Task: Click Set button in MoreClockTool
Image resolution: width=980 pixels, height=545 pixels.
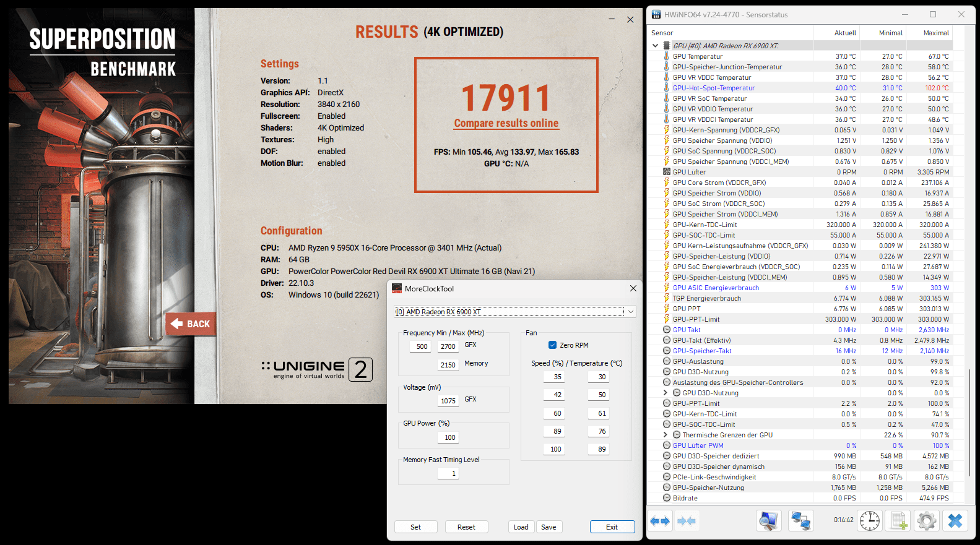Action: coord(416,527)
